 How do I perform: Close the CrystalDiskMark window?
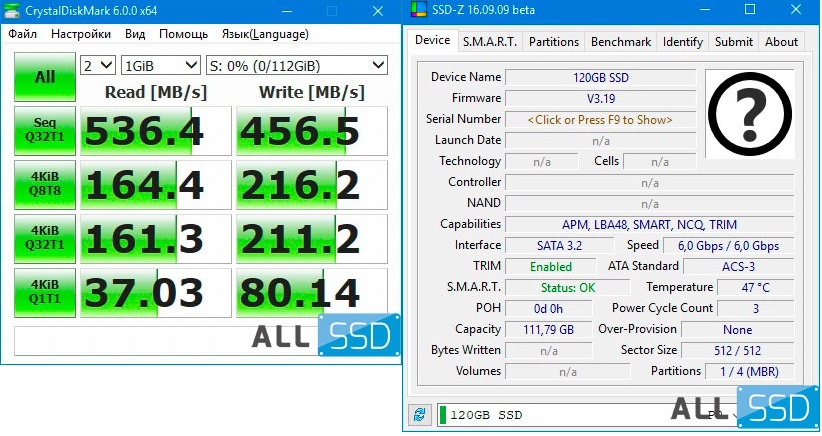[x=377, y=11]
